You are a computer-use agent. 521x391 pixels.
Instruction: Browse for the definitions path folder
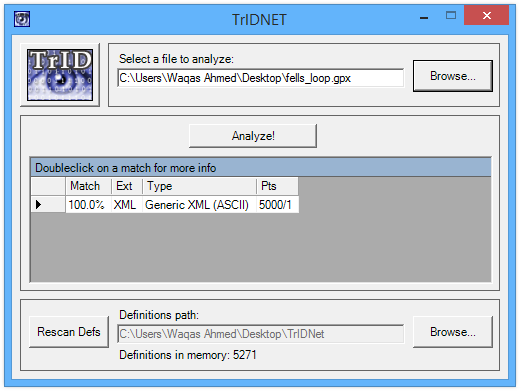coord(453,332)
